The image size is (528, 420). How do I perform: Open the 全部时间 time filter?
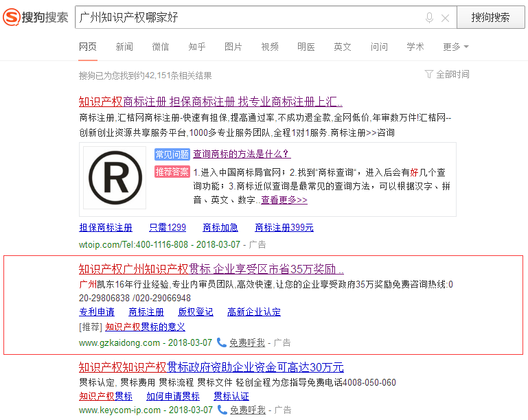coord(452,74)
